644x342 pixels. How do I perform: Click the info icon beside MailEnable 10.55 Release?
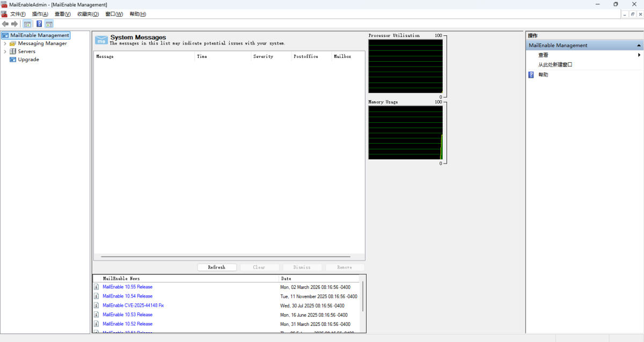click(x=97, y=287)
